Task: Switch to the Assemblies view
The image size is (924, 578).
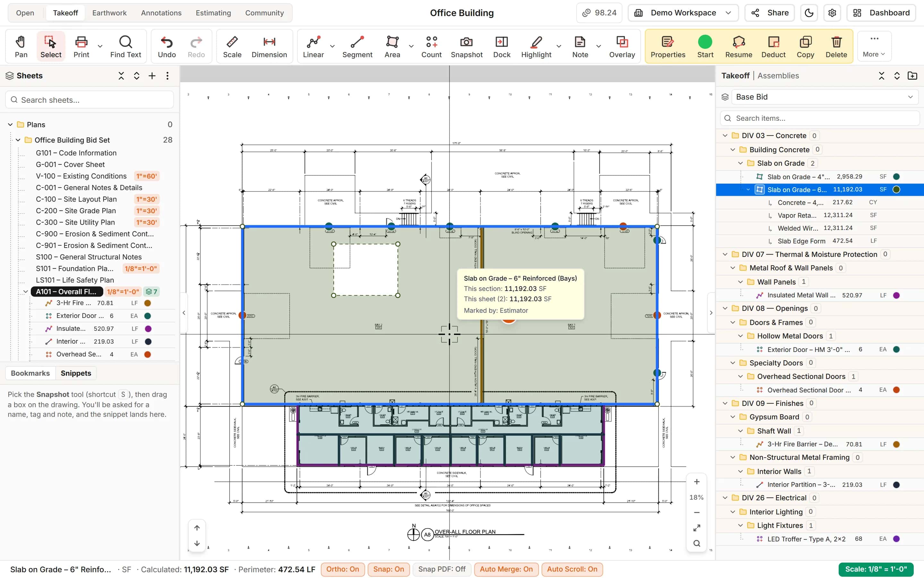Action: [x=778, y=76]
